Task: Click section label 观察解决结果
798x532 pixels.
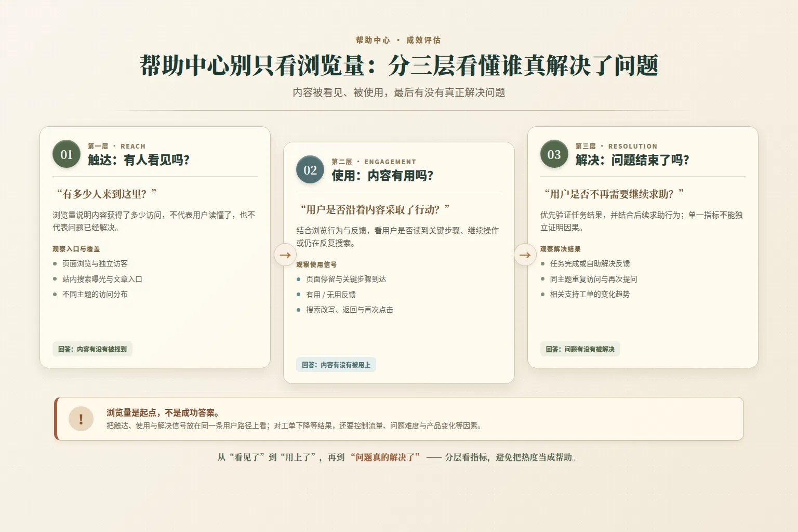Action: pos(561,249)
